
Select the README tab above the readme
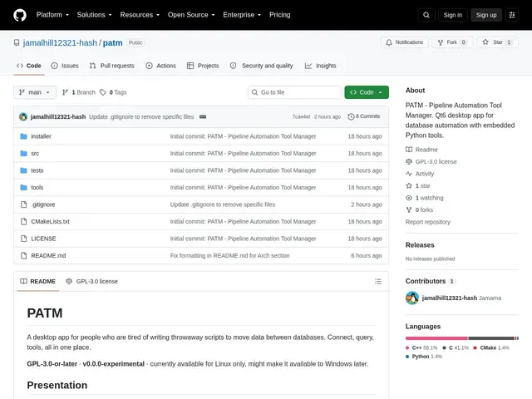click(38, 281)
